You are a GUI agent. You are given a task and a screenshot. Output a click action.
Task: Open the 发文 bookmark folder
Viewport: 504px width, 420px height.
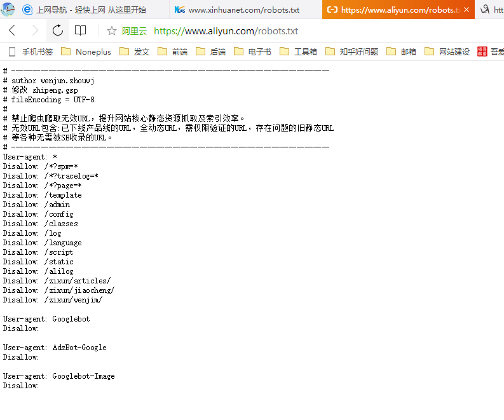(x=134, y=51)
